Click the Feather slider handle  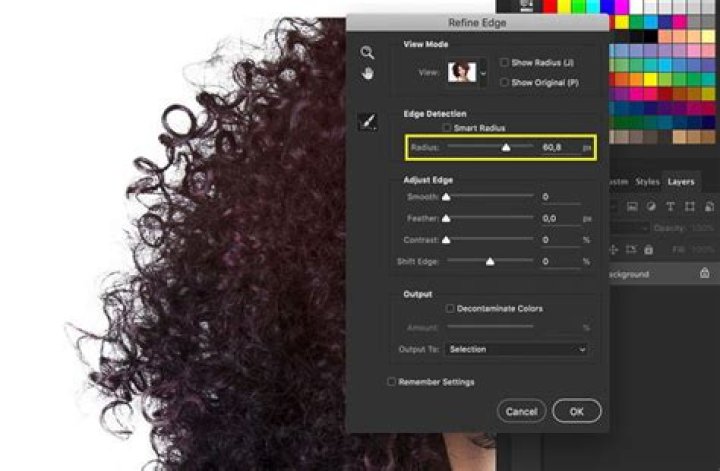point(446,219)
